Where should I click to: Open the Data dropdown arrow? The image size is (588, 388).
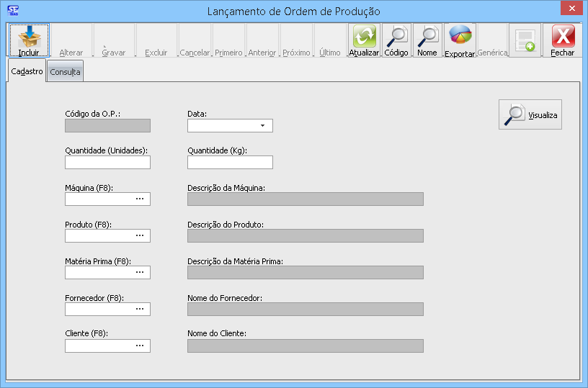(x=262, y=126)
